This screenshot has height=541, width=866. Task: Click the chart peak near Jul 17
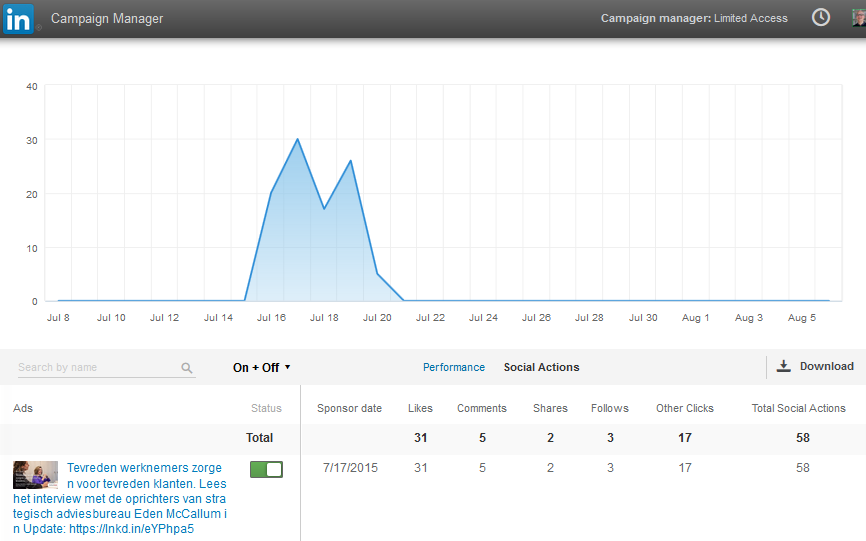(x=297, y=139)
